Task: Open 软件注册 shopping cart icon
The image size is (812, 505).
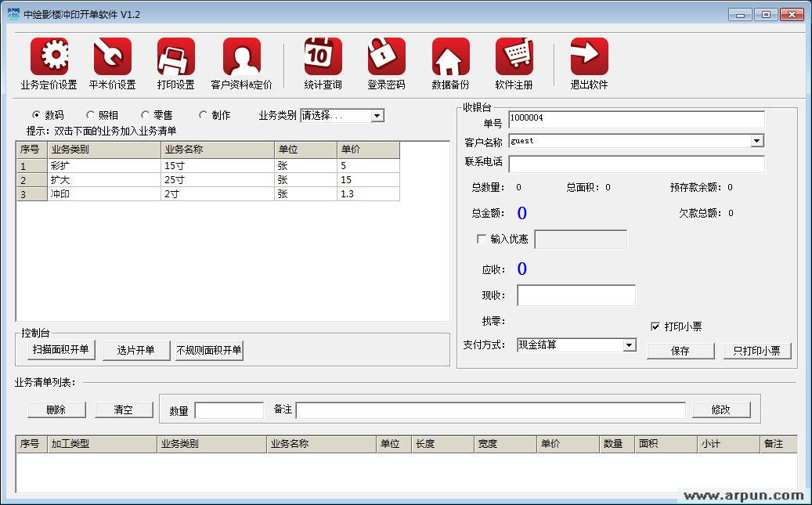Action: [x=514, y=57]
